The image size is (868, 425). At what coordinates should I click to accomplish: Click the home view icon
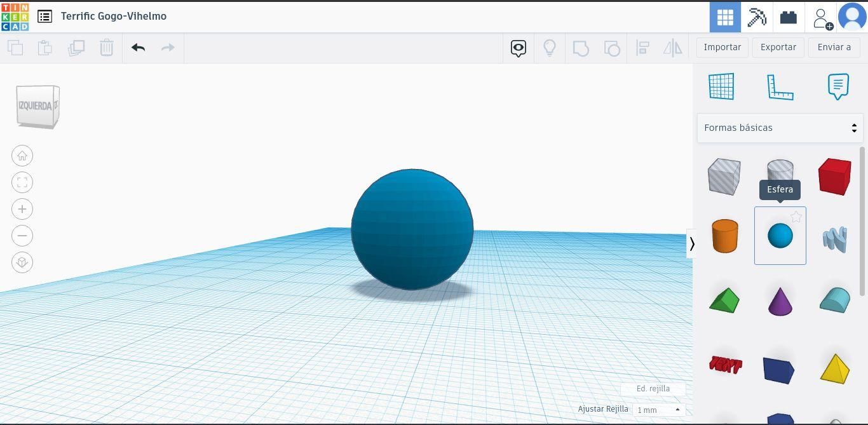(22, 156)
